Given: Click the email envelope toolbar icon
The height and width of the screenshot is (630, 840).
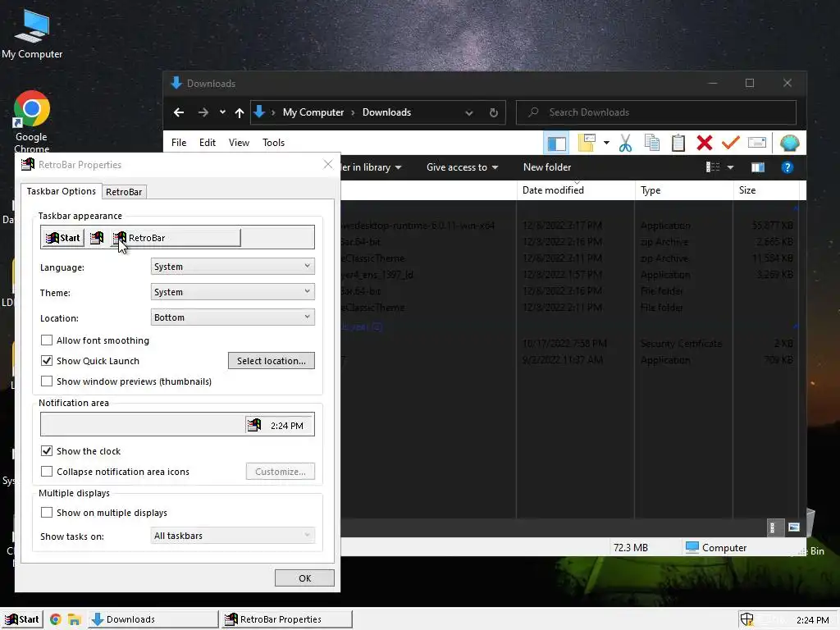Looking at the screenshot, I should (757, 143).
